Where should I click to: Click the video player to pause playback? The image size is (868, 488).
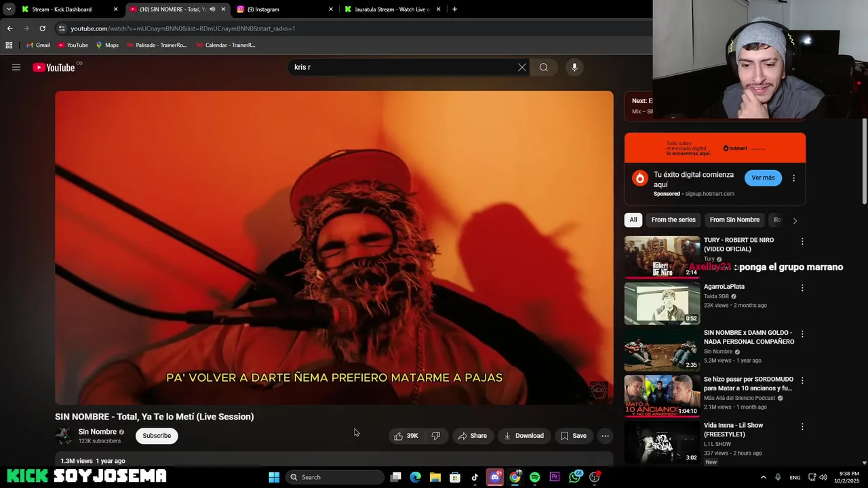[334, 247]
